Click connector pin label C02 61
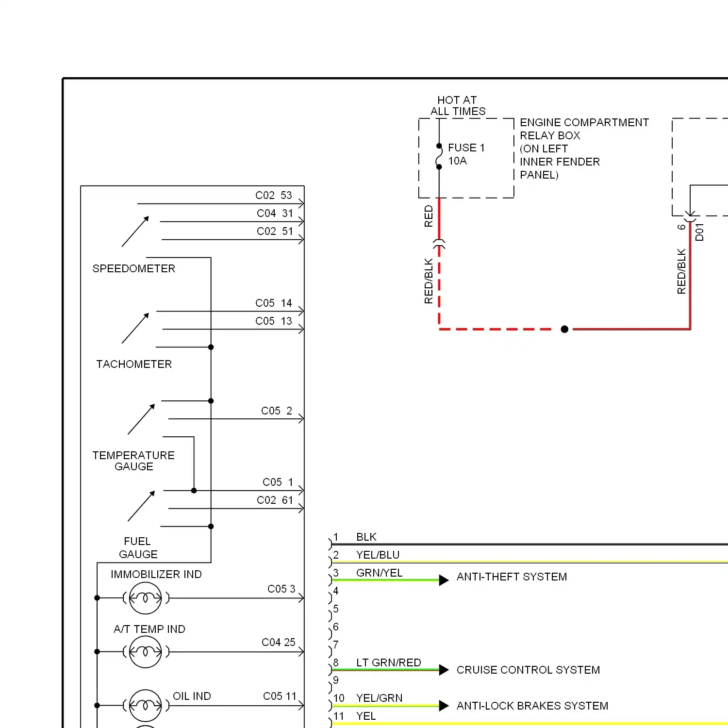The image size is (728, 728). (275, 500)
